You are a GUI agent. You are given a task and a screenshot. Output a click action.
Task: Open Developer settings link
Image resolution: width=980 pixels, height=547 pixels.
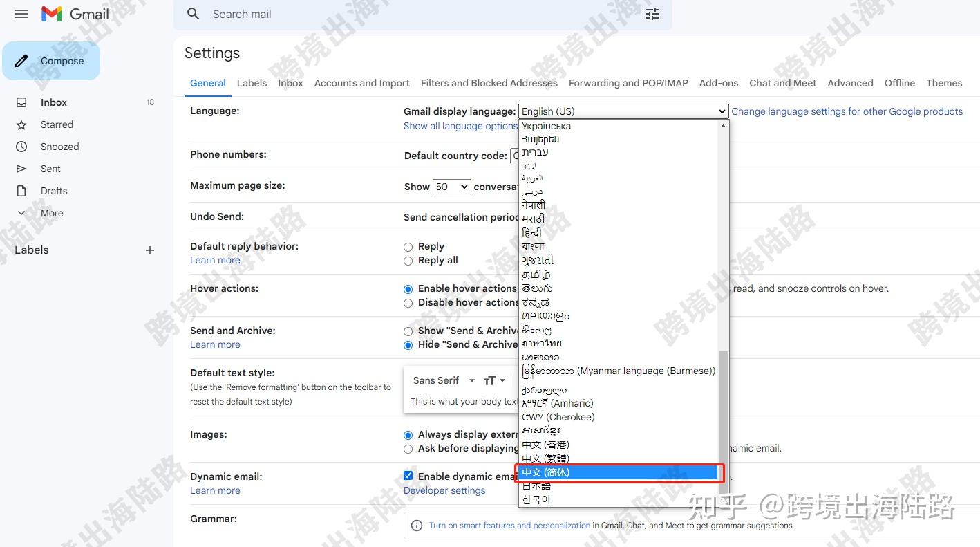tap(444, 490)
